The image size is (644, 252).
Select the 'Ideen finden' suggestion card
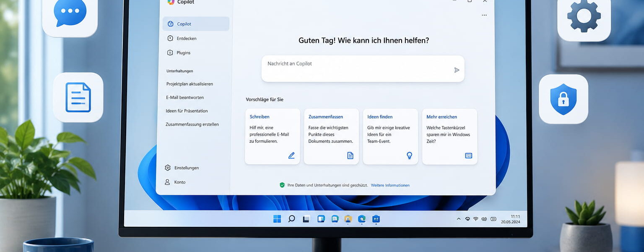click(390, 136)
